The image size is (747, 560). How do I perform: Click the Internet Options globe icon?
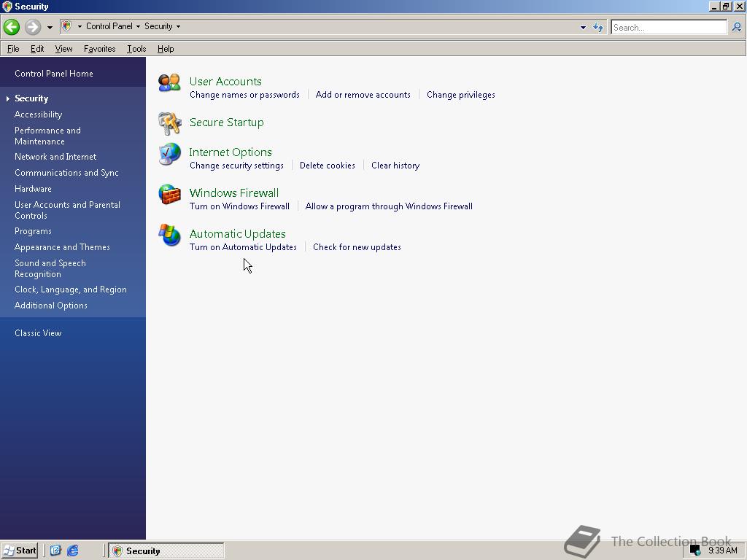[169, 154]
